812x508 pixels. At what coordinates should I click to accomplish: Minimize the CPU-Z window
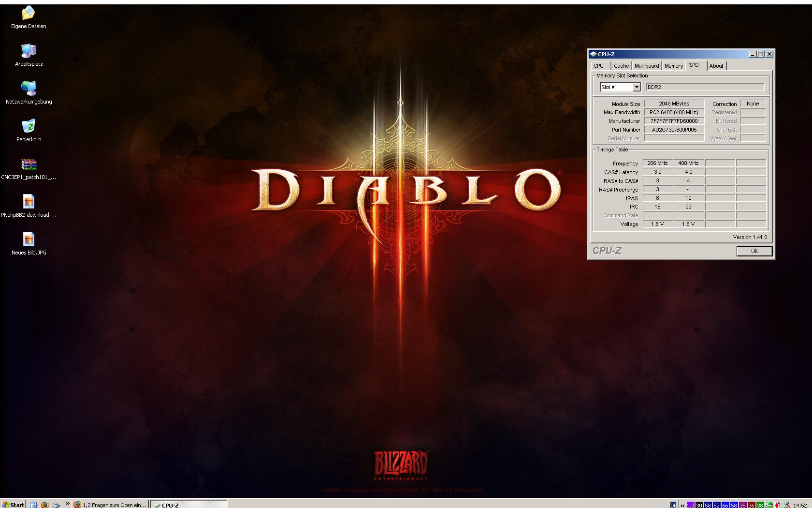[753, 54]
